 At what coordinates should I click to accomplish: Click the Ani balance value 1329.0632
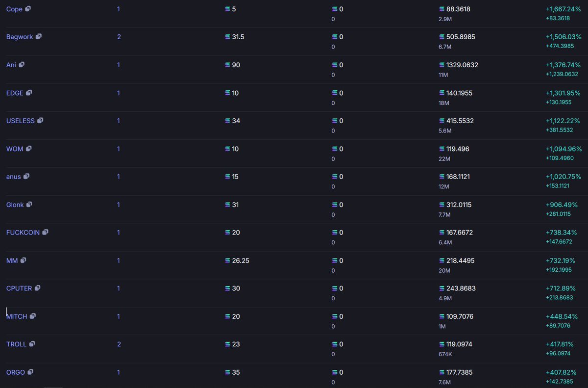point(462,65)
